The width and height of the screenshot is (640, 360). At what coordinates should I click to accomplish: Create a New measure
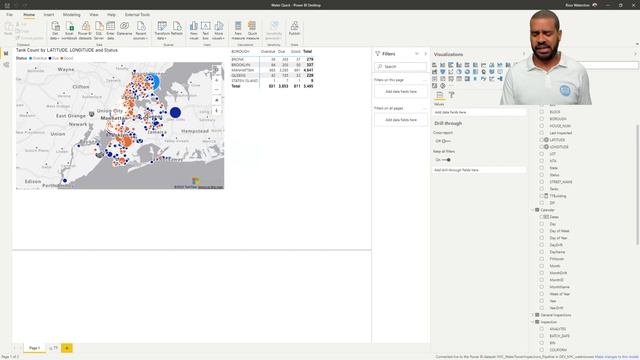(238, 31)
